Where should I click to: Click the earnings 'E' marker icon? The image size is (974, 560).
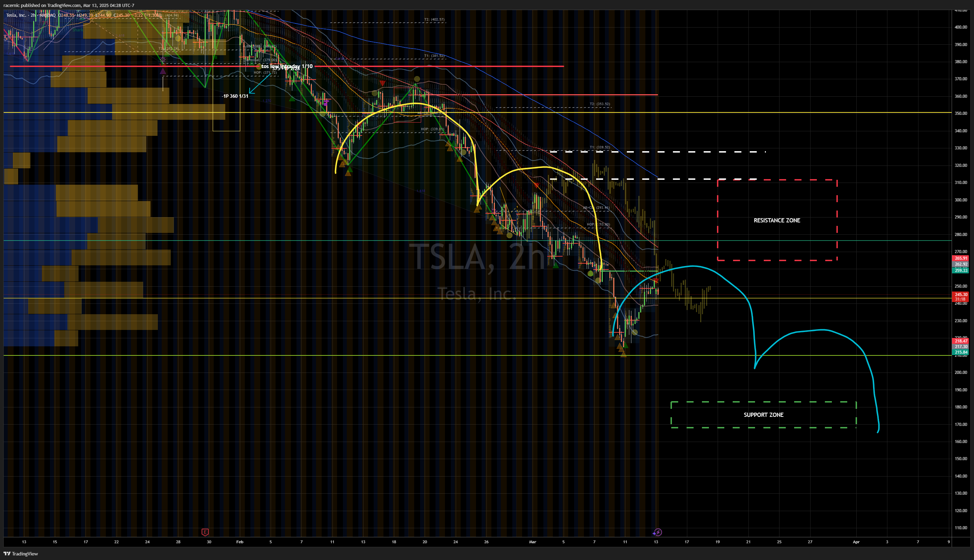click(x=205, y=532)
